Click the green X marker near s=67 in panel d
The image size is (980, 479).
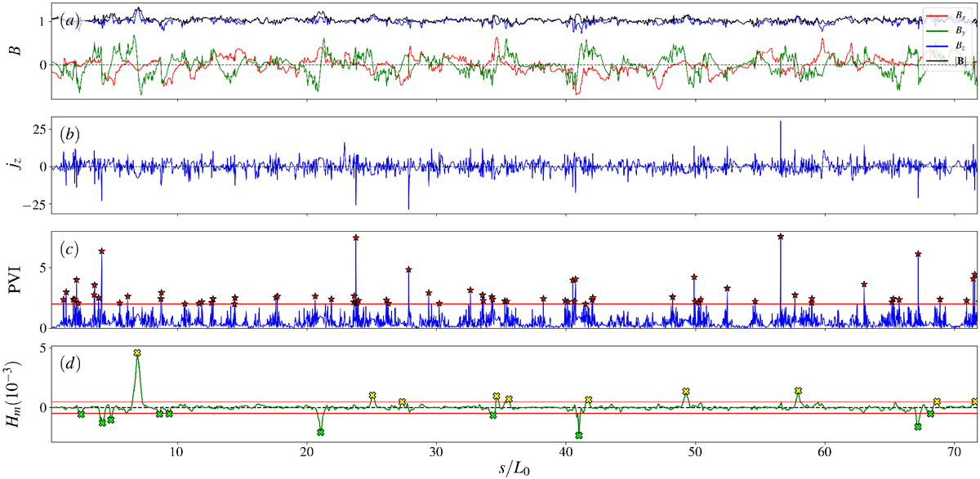[918, 427]
